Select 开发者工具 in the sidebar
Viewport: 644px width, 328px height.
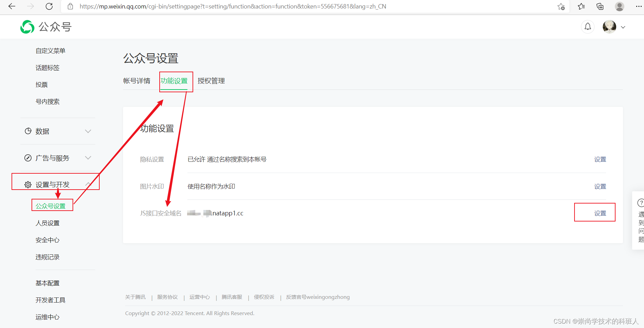click(x=50, y=300)
